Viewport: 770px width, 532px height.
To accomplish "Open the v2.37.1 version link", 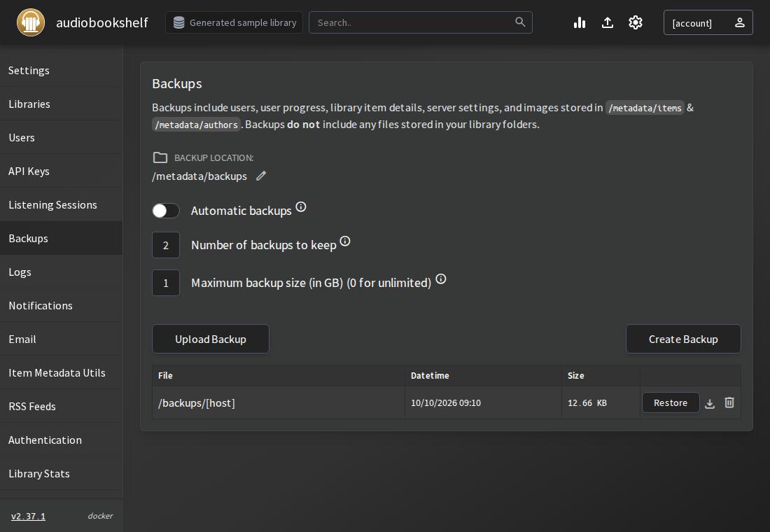I will click(28, 517).
